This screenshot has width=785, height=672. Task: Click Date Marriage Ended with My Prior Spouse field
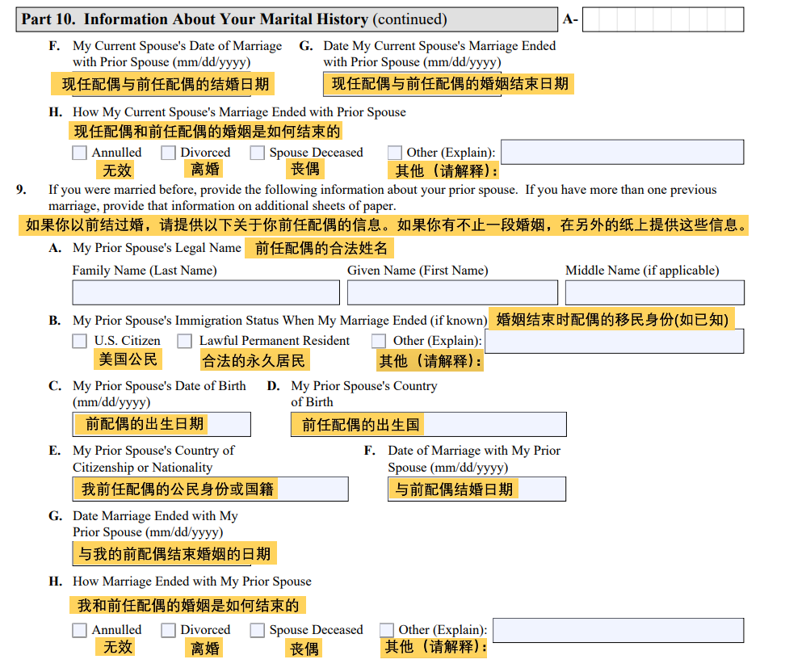(x=174, y=553)
